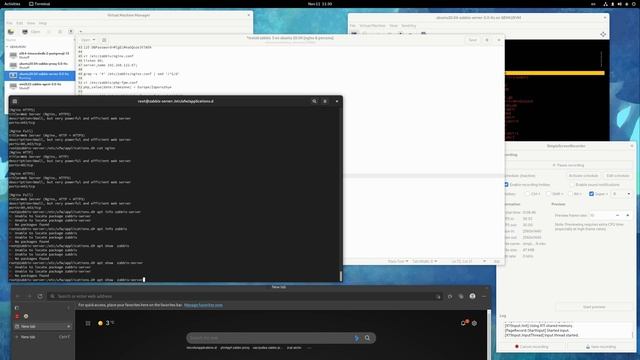This screenshot has height=360, width=640.
Task: Click the terminal search icon
Action: (314, 101)
